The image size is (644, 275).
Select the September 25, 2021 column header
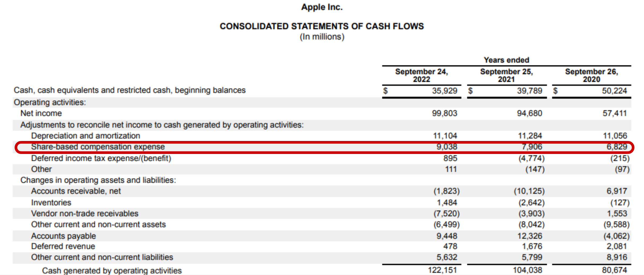pyautogui.click(x=506, y=75)
